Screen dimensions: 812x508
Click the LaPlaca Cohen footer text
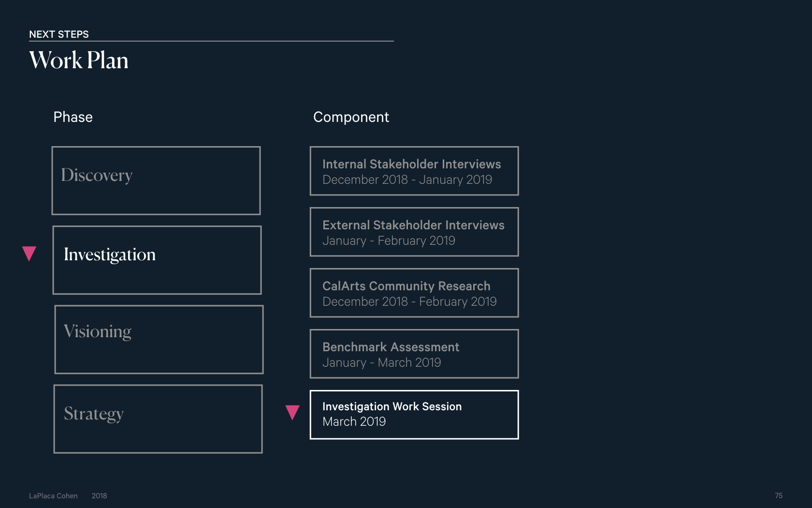(53, 496)
